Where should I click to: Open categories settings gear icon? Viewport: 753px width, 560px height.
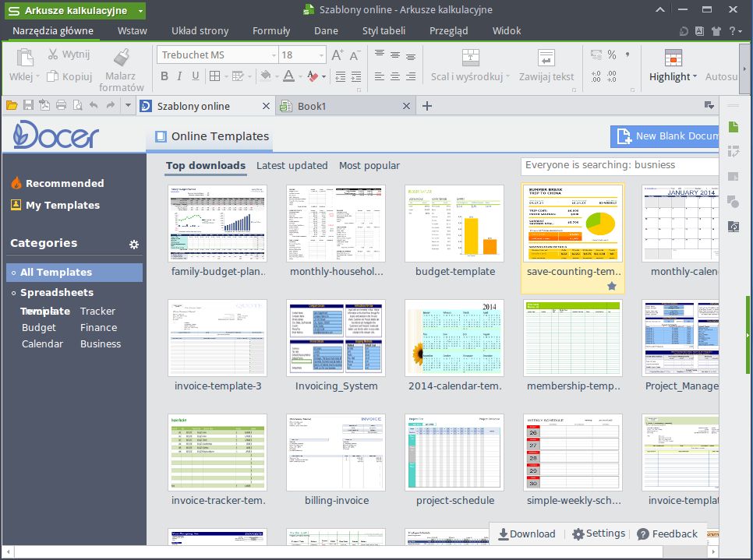[134, 245]
